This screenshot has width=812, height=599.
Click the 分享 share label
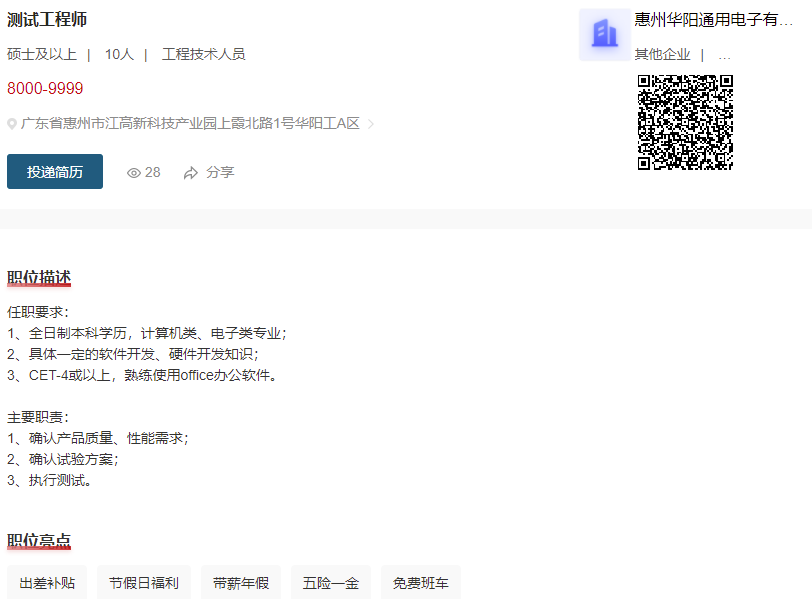(220, 172)
